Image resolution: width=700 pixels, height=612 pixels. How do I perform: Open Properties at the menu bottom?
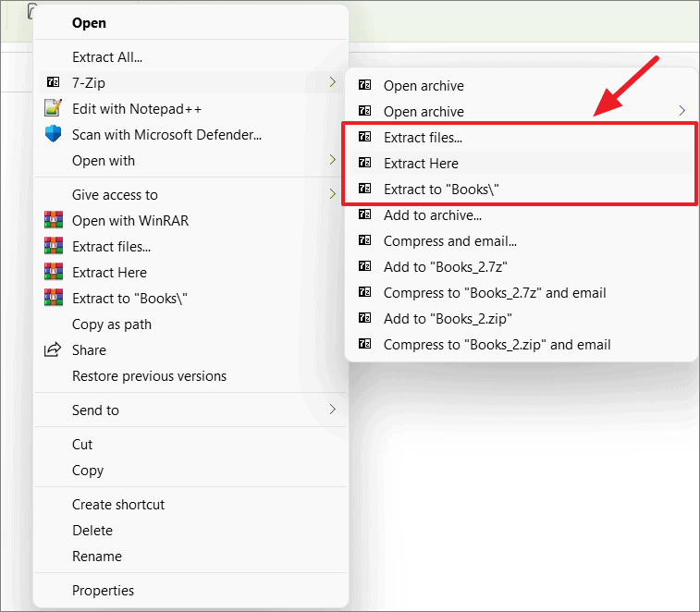[191, 590]
